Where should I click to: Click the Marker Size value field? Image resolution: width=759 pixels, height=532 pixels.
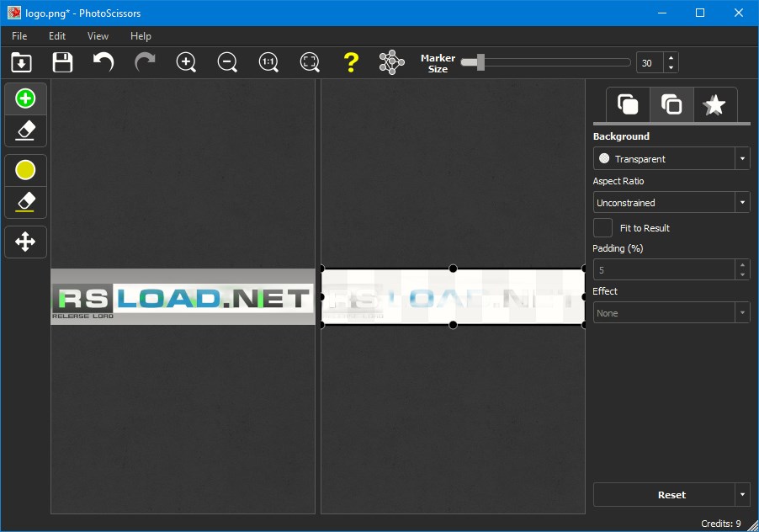coord(650,63)
